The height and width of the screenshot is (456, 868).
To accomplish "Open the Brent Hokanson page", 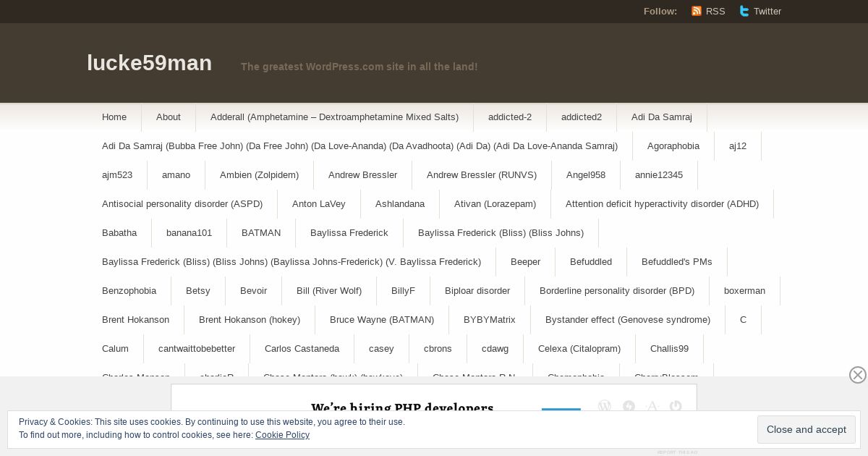I will (x=135, y=319).
